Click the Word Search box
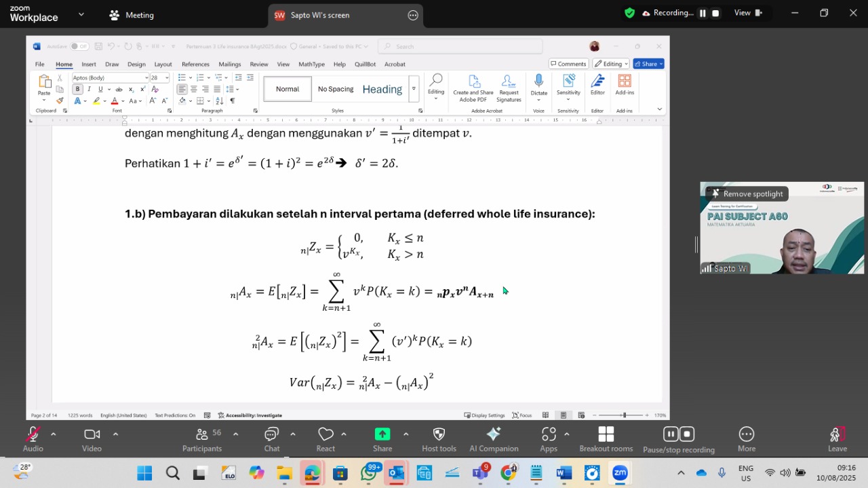This screenshot has height=488, width=868. [460, 47]
